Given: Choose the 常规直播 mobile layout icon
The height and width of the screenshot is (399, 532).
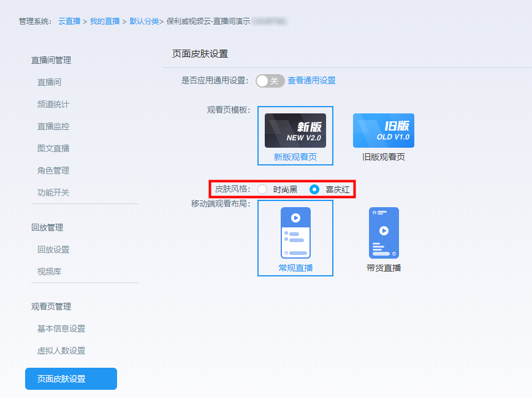Looking at the screenshot, I should point(295,233).
